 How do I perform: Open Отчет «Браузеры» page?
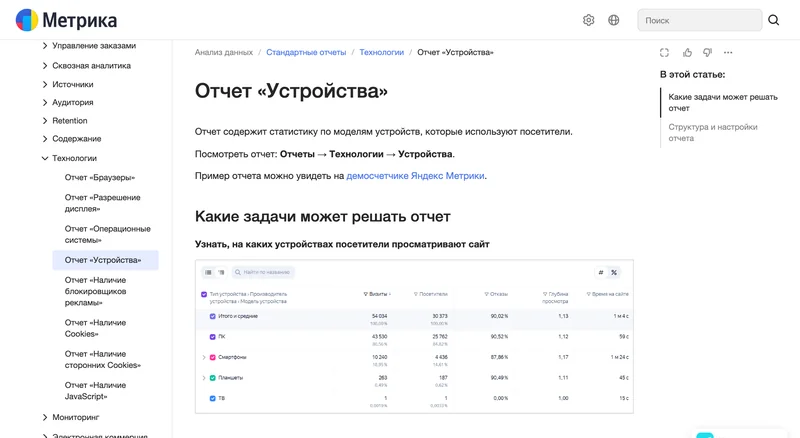click(100, 178)
